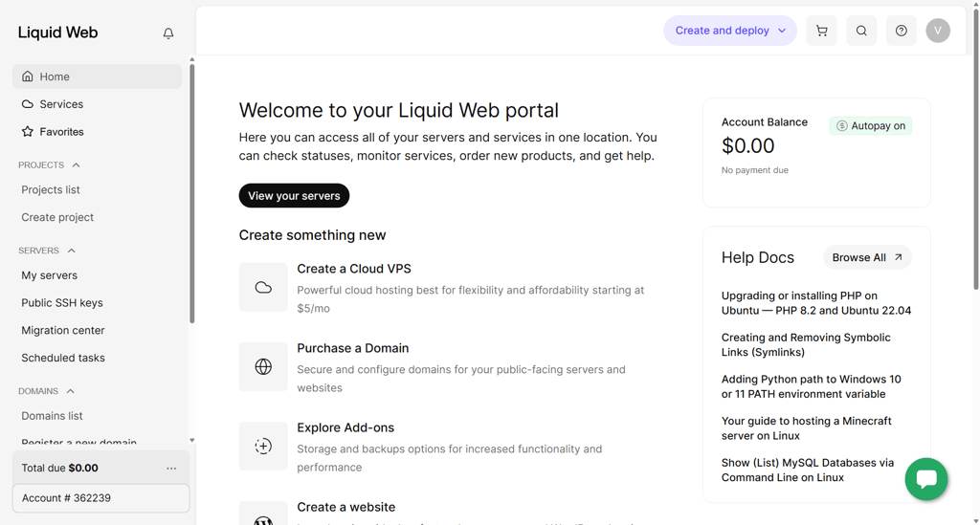
Task: Open the Total due three-dots menu
Action: point(171,469)
